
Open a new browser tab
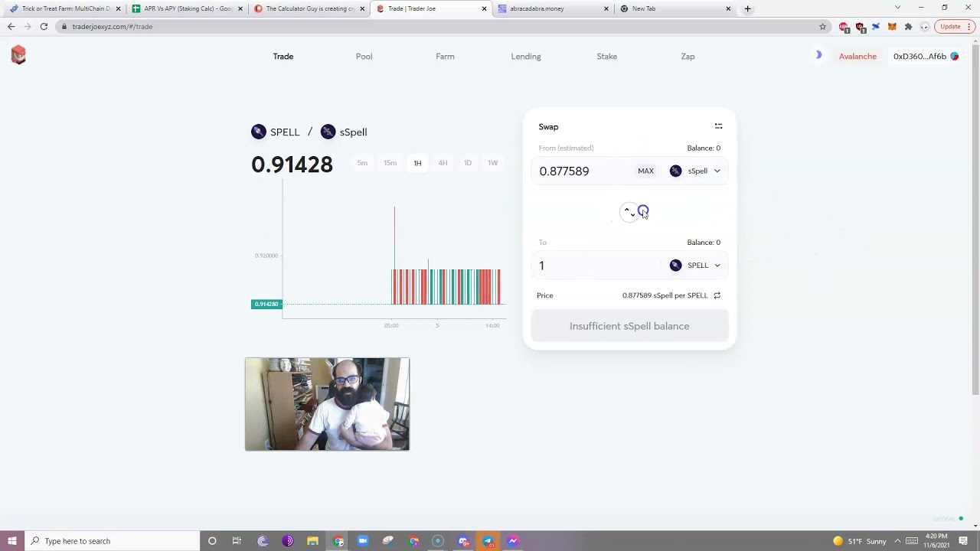[747, 8]
